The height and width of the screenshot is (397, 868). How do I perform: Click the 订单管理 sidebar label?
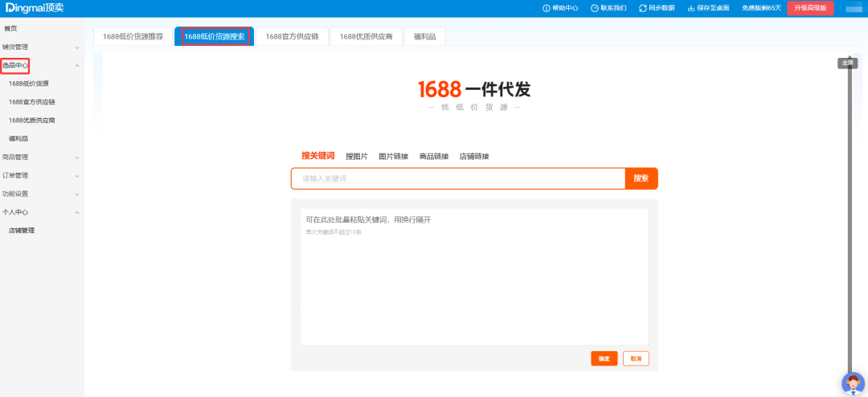point(15,175)
